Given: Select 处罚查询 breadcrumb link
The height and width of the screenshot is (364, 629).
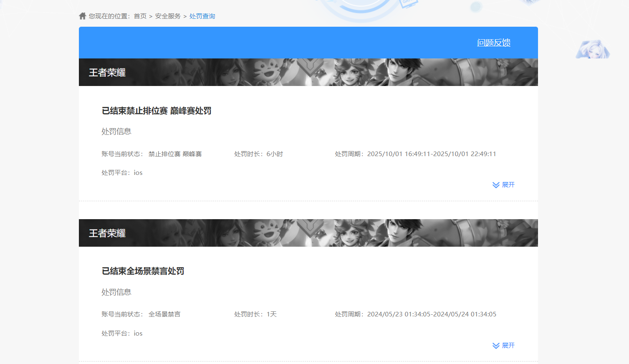Looking at the screenshot, I should (202, 16).
